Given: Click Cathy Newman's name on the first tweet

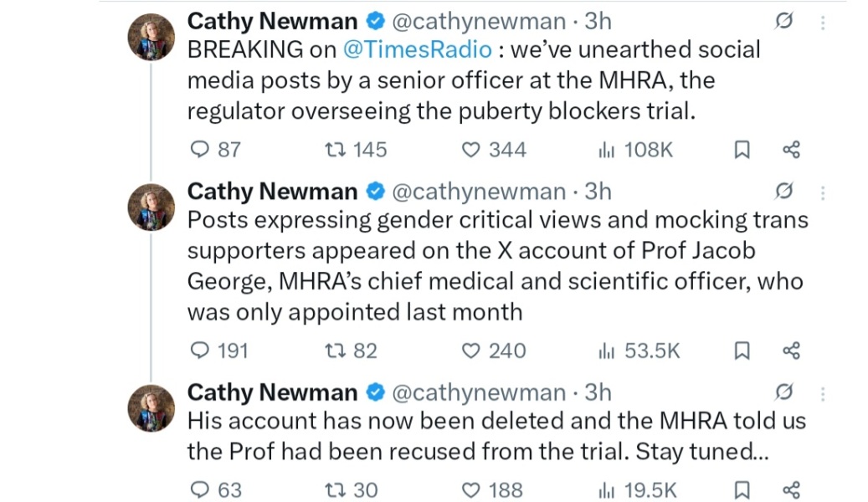Looking at the screenshot, I should point(272,20).
